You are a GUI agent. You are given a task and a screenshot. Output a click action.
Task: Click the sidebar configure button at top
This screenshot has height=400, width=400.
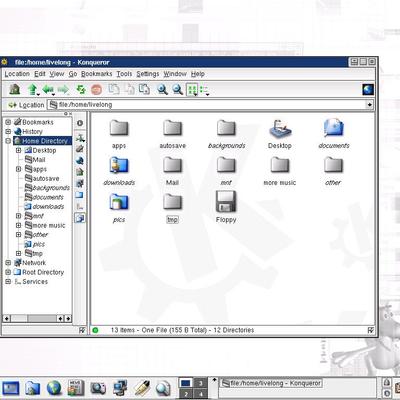pyautogui.click(x=80, y=123)
